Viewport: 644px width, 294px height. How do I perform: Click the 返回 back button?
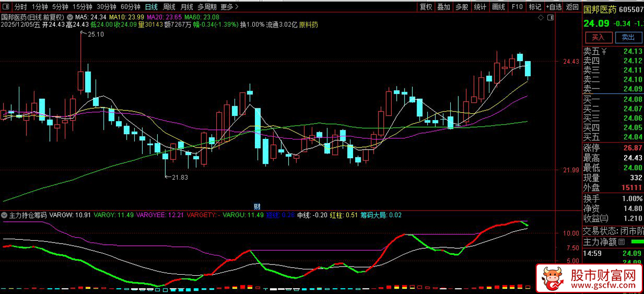[573, 7]
